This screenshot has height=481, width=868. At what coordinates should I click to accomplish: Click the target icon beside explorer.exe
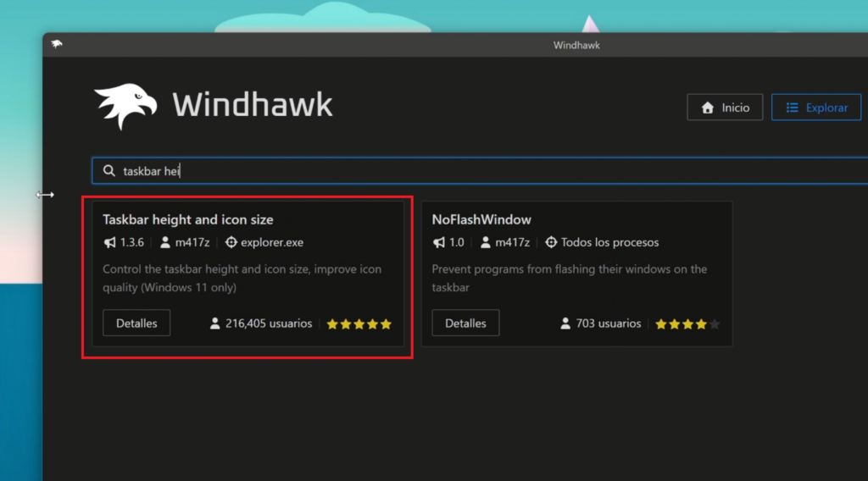231,242
